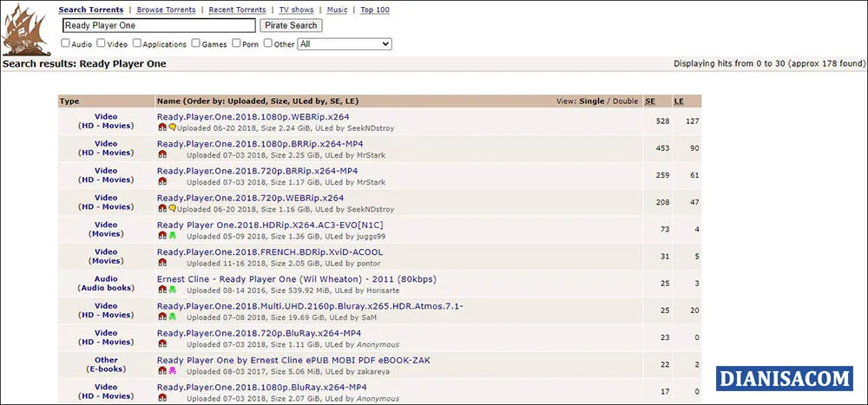Click the yellow comment bubble on the 1080p.WEBRip row

[x=172, y=127]
